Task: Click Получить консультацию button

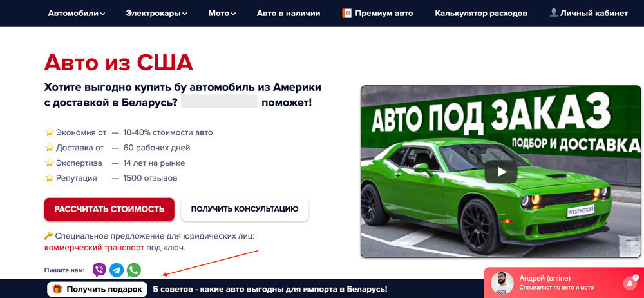Action: click(245, 209)
